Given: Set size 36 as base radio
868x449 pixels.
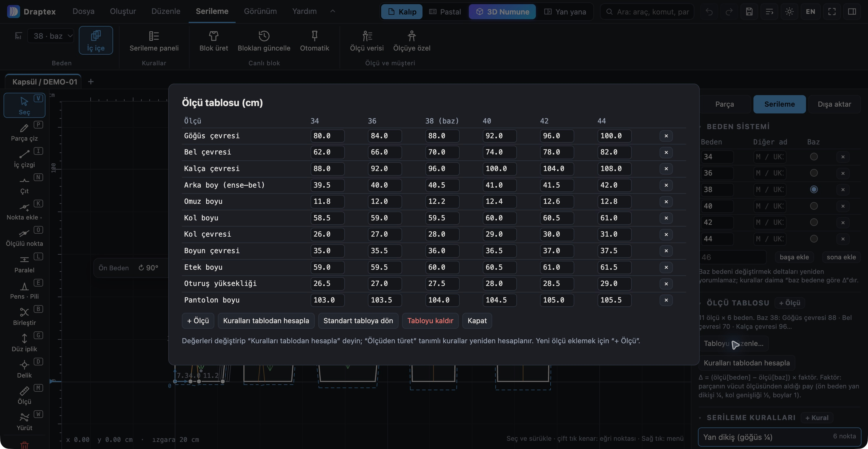Looking at the screenshot, I should point(813,173).
